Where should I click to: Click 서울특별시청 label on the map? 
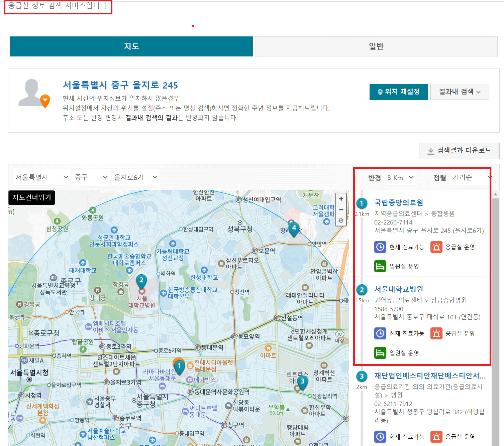29,373
